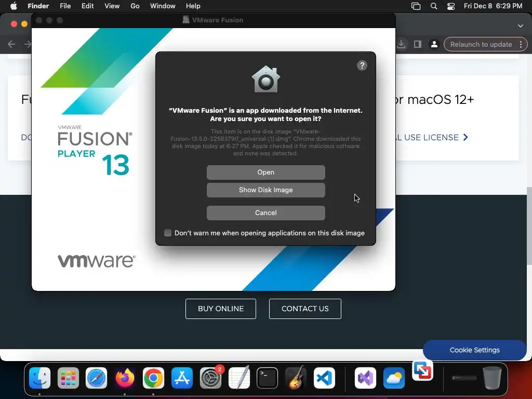Open the Go menu
The width and height of the screenshot is (532, 399).
tap(135, 6)
